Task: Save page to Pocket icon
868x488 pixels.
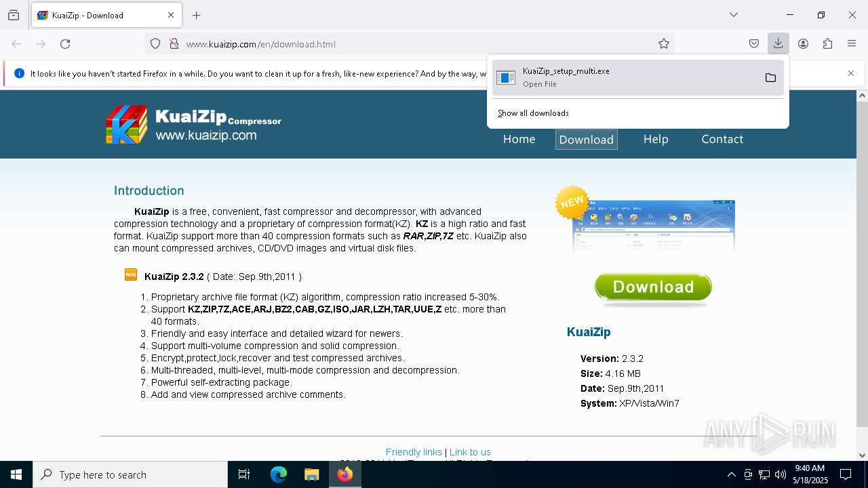Action: coord(754,44)
